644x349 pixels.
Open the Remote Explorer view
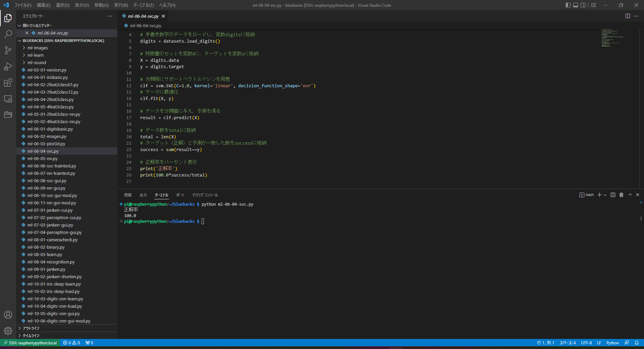[x=8, y=99]
